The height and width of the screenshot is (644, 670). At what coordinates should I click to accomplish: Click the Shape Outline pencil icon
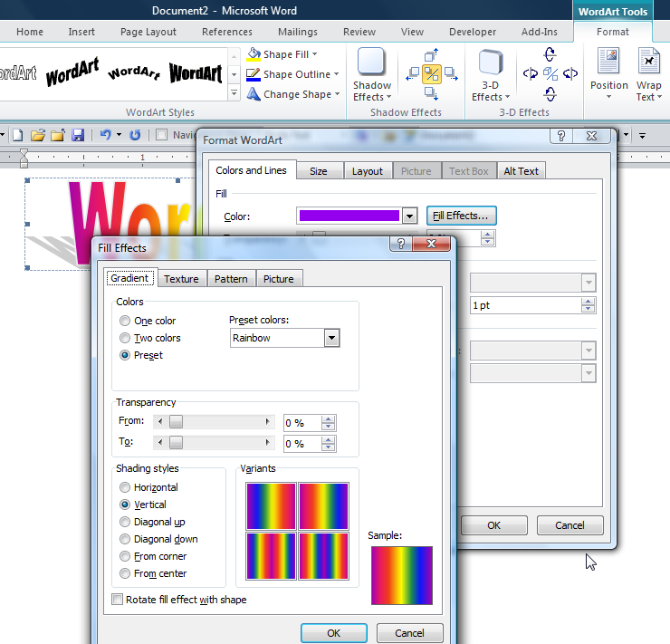(254, 74)
